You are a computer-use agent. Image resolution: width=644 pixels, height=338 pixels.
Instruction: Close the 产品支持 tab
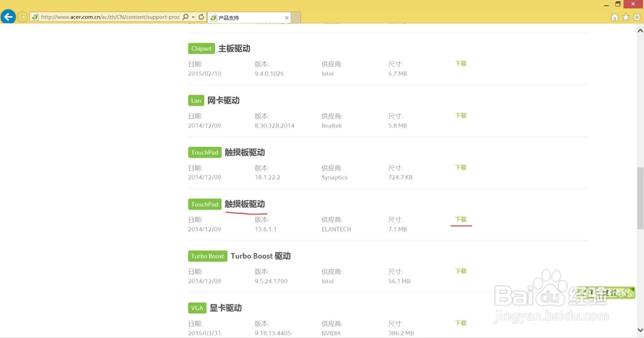pyautogui.click(x=287, y=17)
